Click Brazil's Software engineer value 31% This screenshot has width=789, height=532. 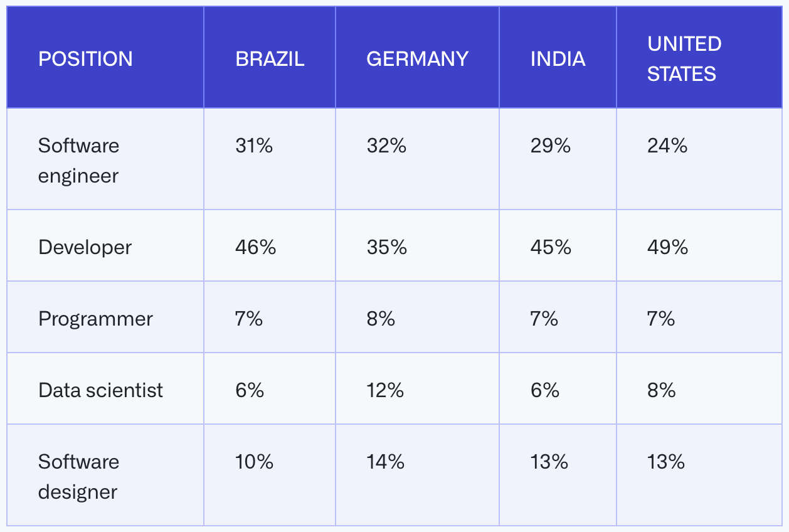tap(254, 146)
